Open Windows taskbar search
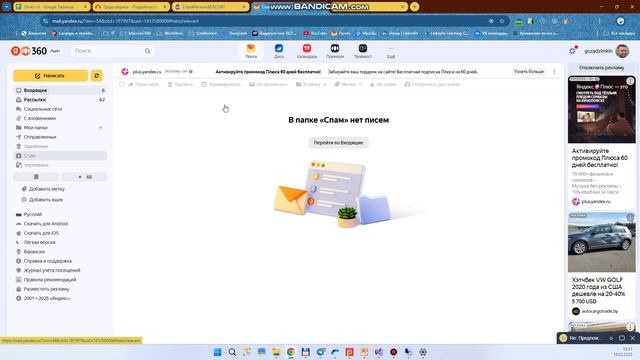Screen dimensions: 640x360 pos(232,352)
